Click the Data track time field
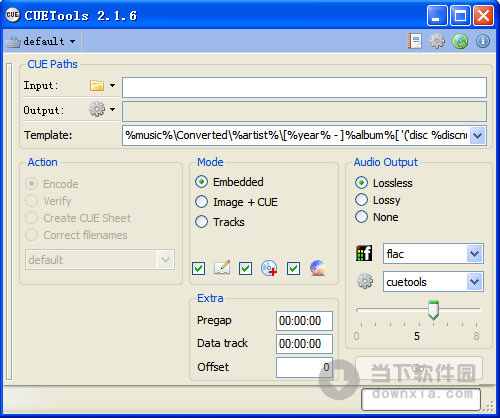The height and width of the screenshot is (418, 500). [304, 344]
